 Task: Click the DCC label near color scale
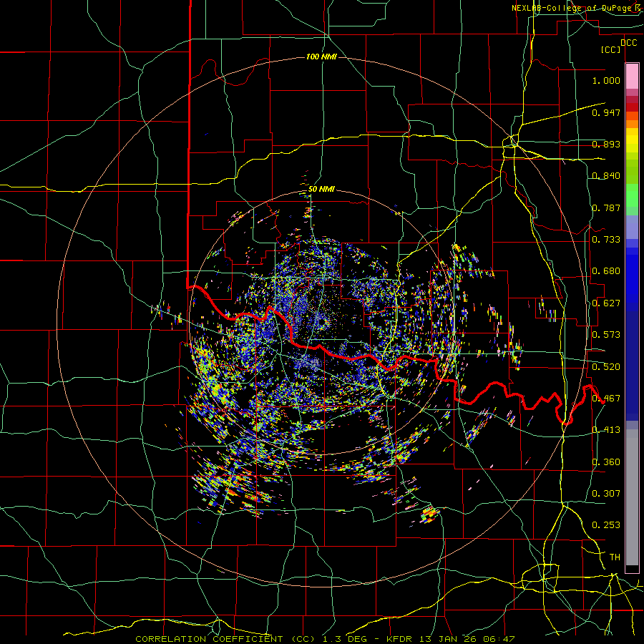pyautogui.click(x=628, y=43)
